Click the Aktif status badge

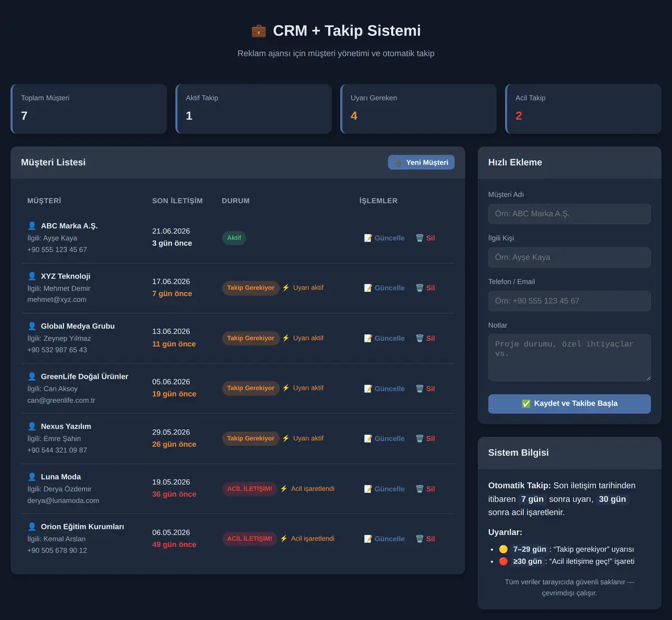pyautogui.click(x=234, y=238)
